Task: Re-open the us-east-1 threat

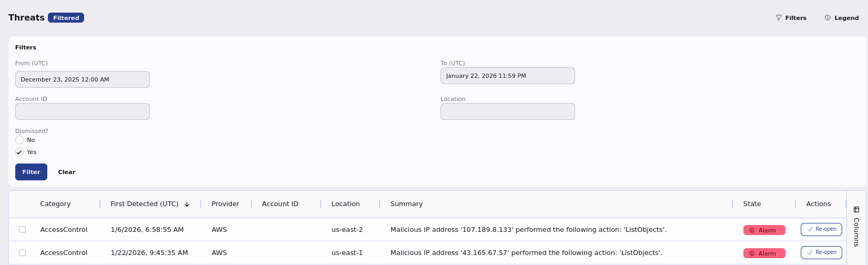Action: tap(821, 253)
